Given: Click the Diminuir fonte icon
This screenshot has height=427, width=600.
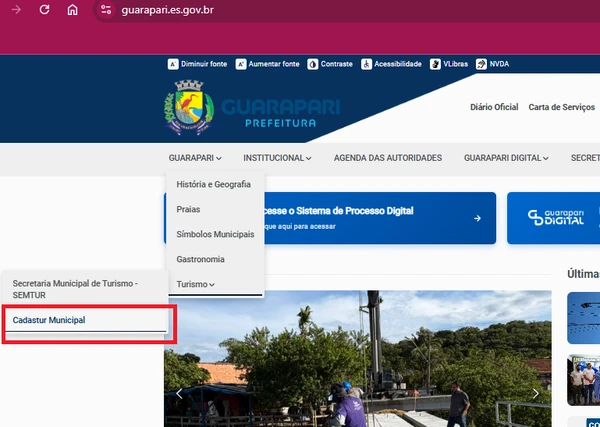Looking at the screenshot, I should 173,64.
